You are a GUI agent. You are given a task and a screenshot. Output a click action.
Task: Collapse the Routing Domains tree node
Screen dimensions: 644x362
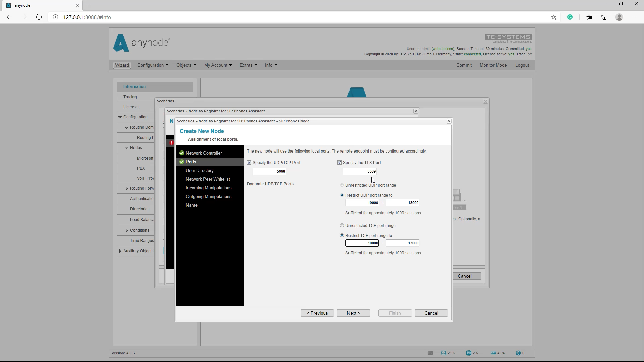click(x=126, y=127)
